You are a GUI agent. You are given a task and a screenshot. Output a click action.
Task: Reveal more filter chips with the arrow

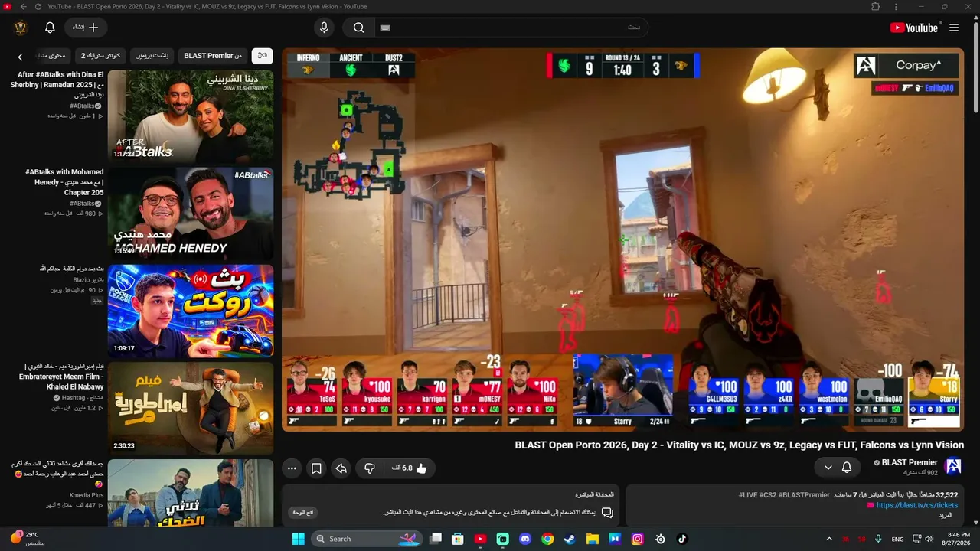(21, 56)
